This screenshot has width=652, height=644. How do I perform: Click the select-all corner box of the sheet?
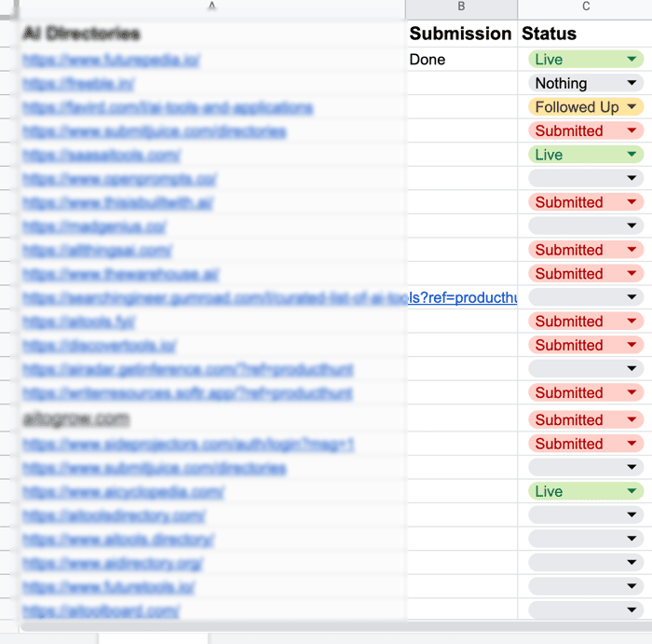pyautogui.click(x=9, y=9)
